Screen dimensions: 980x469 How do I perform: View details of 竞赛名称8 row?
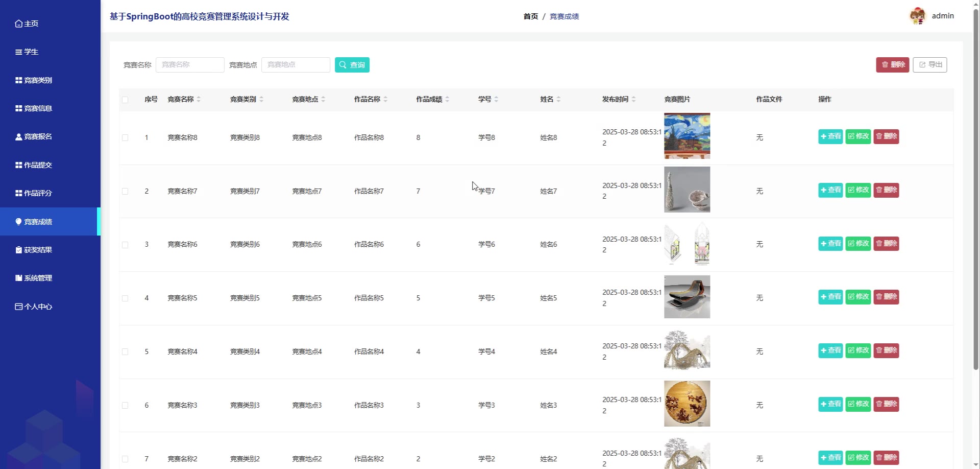point(830,136)
